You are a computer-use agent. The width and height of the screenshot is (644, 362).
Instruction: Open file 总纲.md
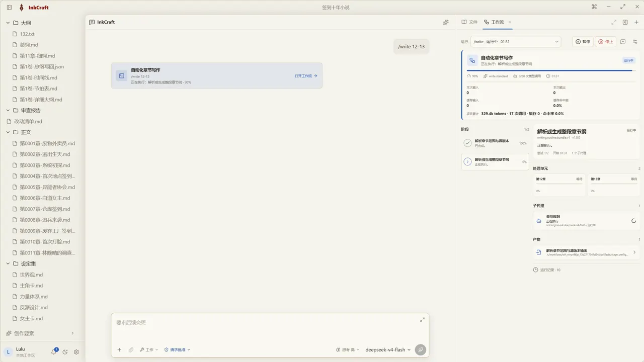tap(29, 45)
